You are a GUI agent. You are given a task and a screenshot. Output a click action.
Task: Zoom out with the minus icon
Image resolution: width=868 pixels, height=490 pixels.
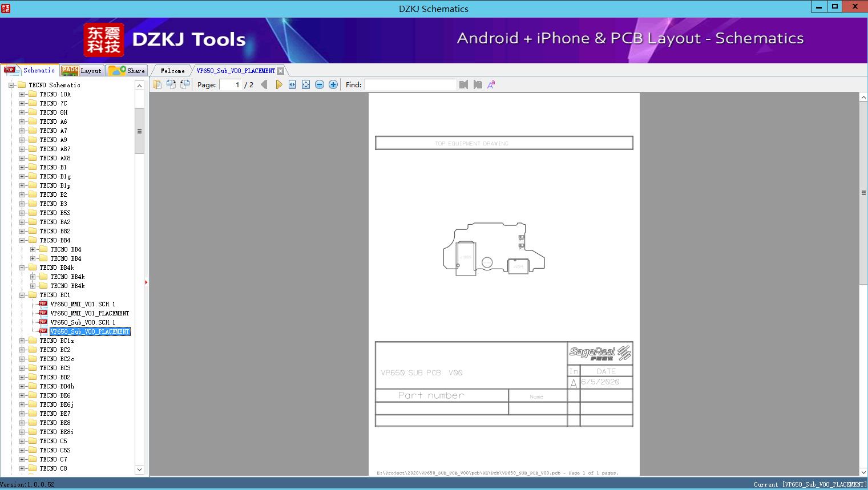pos(320,84)
